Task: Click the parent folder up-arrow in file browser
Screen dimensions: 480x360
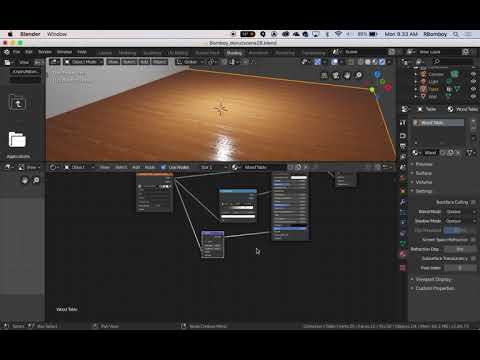Action: (x=17, y=103)
